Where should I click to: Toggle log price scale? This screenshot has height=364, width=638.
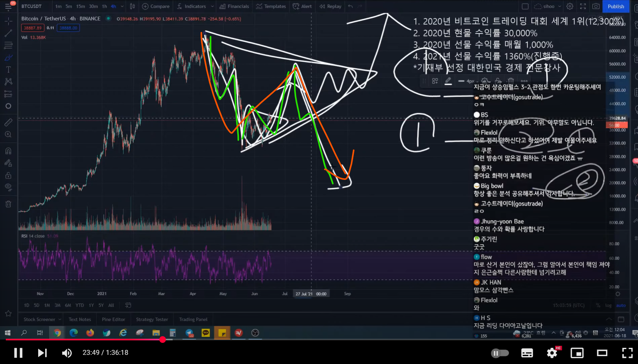coord(608,305)
